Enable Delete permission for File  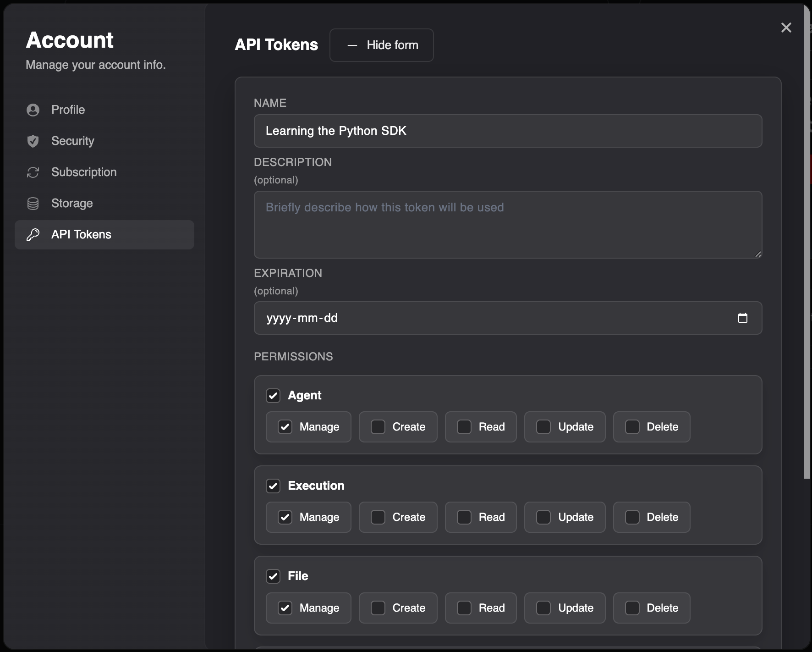tap(632, 608)
